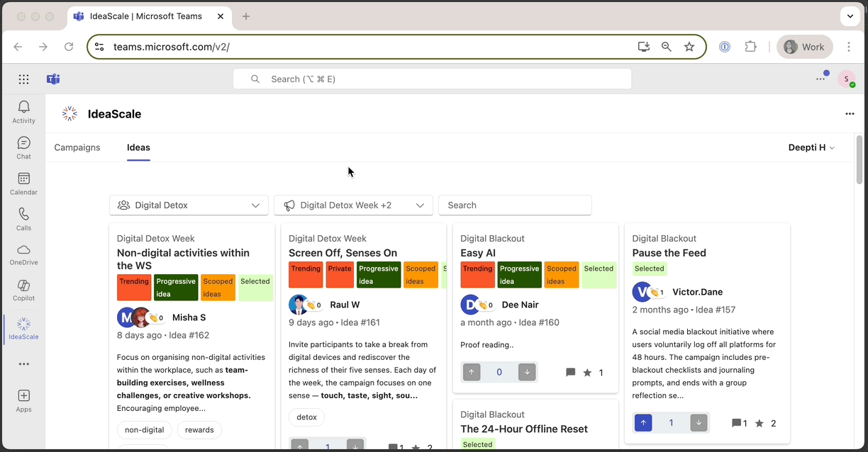Open the Apps store icon
Screen dimensions: 868x452
click(23, 400)
